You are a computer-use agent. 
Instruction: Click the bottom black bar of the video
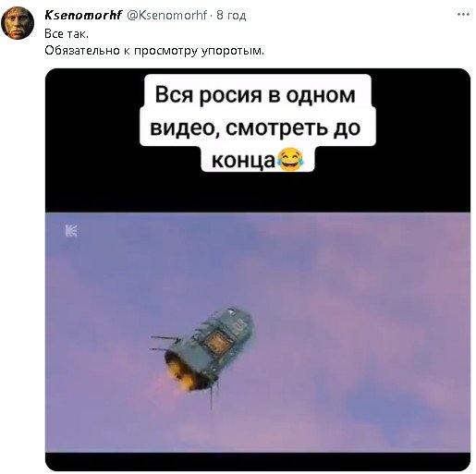pos(258,461)
